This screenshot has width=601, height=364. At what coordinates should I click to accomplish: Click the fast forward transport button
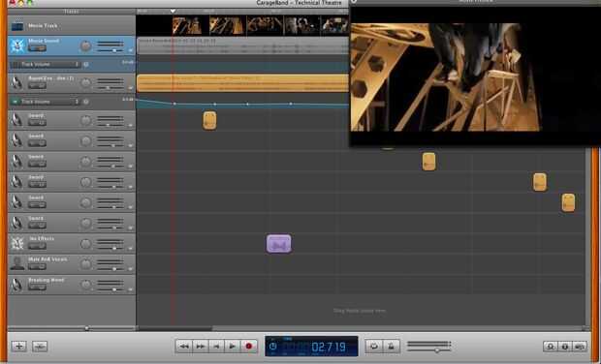(x=201, y=347)
